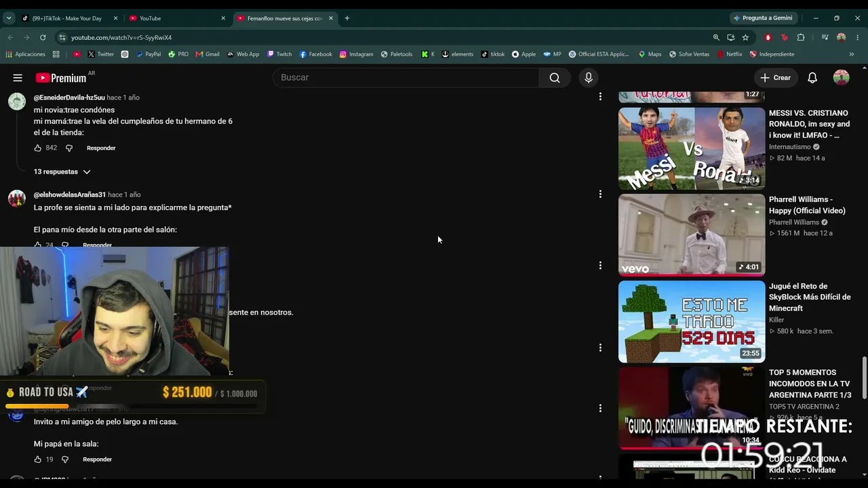The height and width of the screenshot is (488, 868).
Task: Open options menu for @elshowdelasArañas31 comment
Action: [600, 194]
